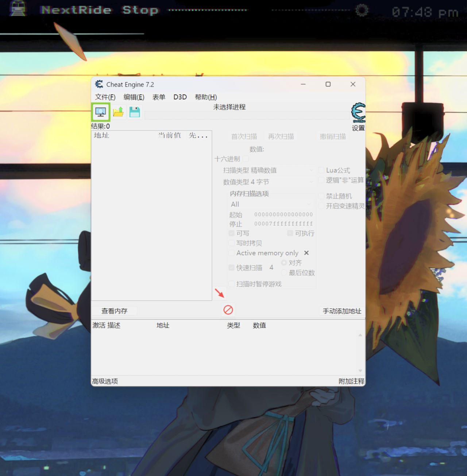Click the 首次扫描 button

coord(244,137)
